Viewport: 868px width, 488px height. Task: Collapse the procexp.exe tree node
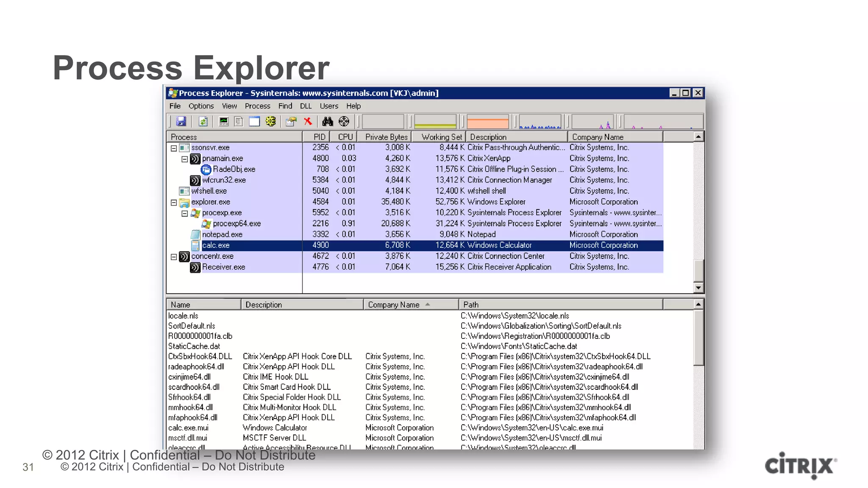(184, 213)
